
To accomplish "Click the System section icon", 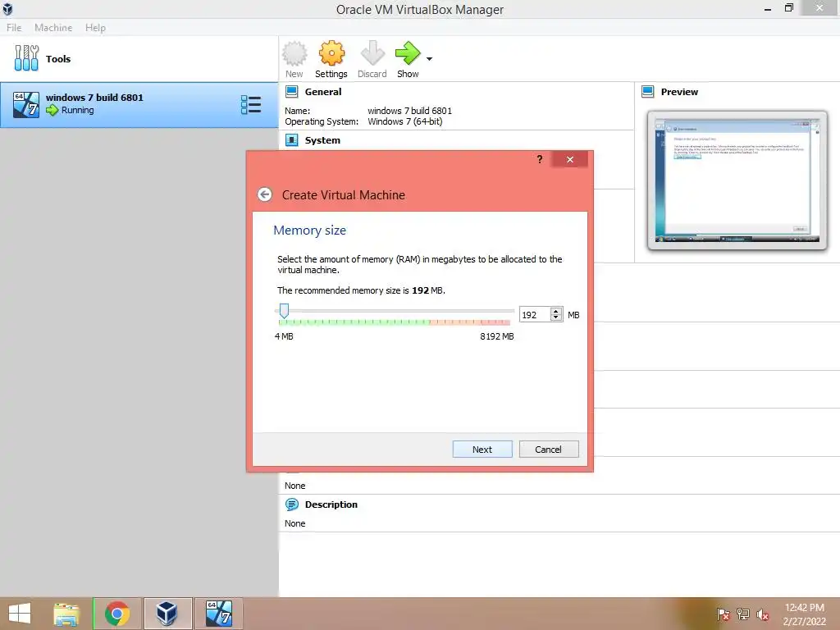I will click(291, 140).
